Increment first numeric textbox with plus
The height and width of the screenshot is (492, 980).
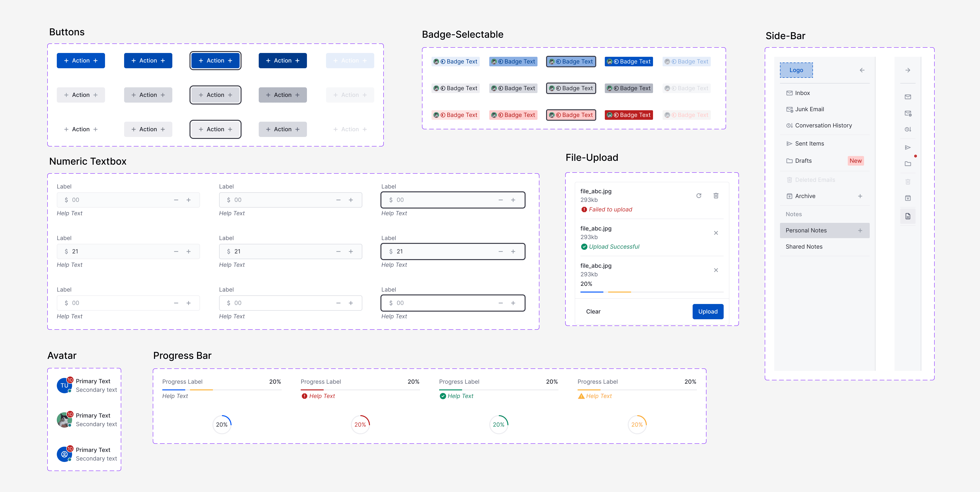tap(188, 200)
